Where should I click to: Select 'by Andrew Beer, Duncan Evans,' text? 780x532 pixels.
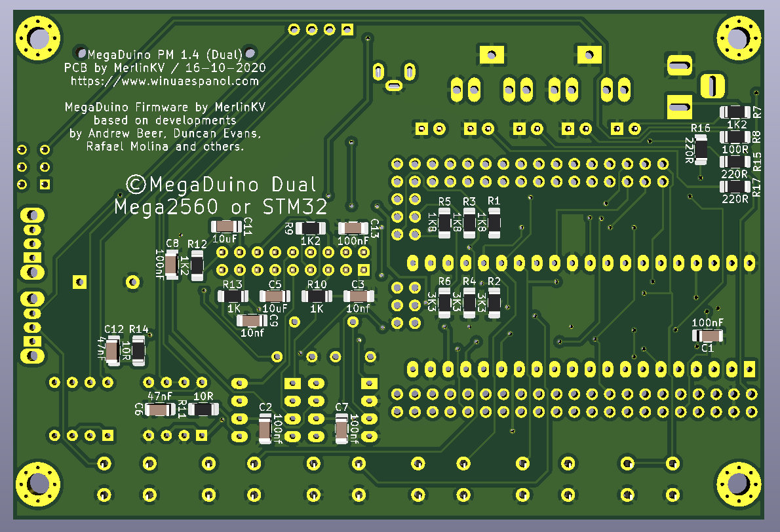(165, 133)
